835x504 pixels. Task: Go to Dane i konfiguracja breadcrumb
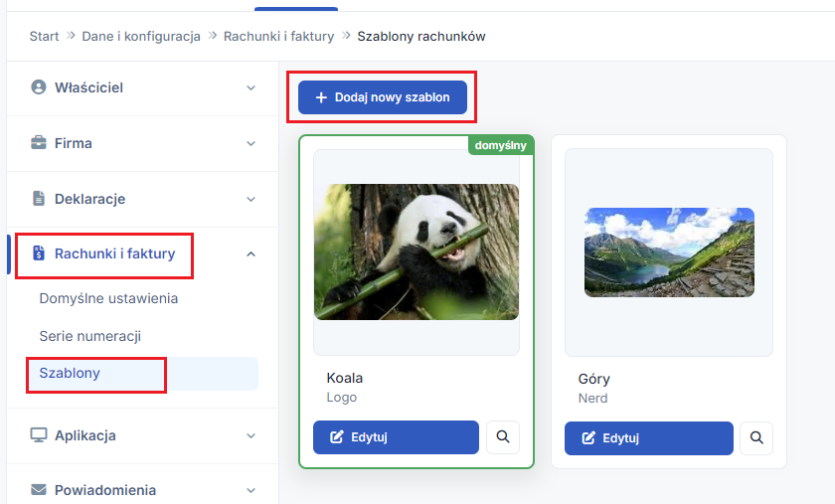[141, 36]
